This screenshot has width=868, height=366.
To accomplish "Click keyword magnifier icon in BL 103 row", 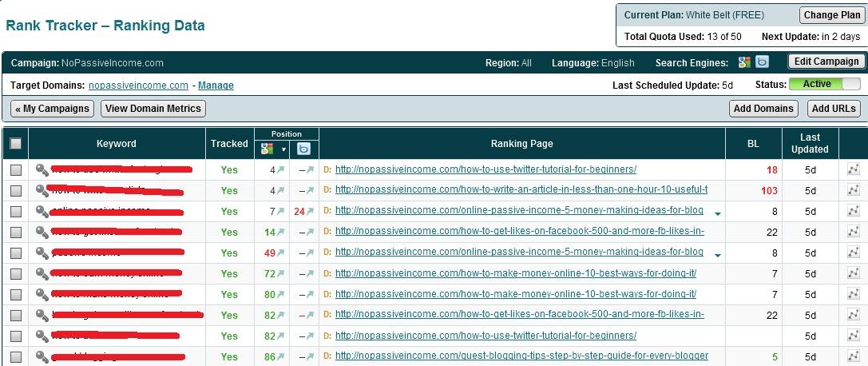I will (42, 190).
